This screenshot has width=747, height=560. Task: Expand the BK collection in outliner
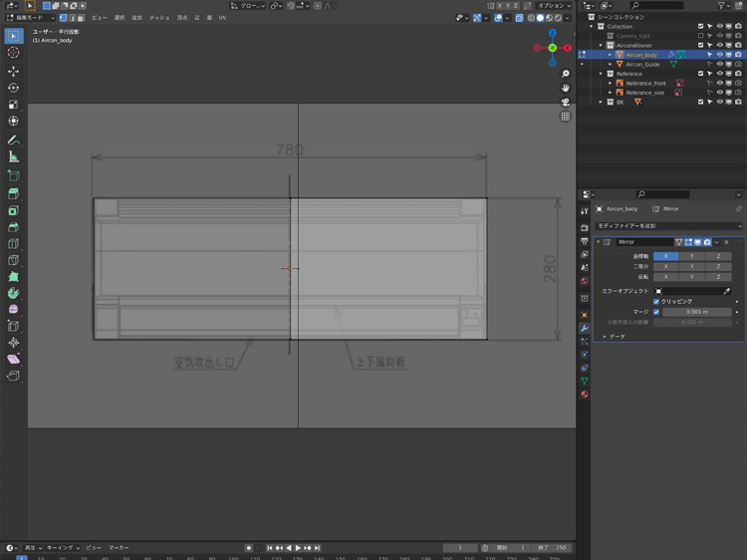coord(600,102)
